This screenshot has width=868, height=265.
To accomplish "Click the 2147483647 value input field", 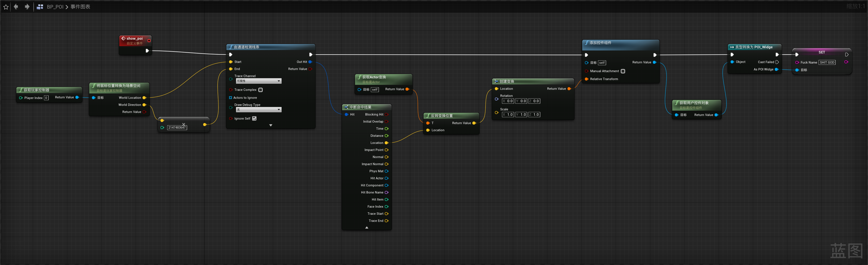I will (177, 128).
